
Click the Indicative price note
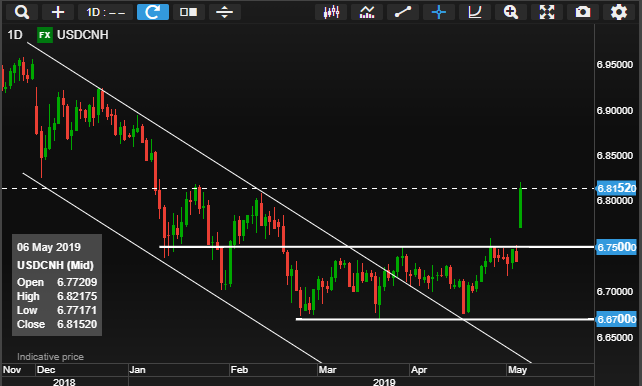[x=50, y=357]
